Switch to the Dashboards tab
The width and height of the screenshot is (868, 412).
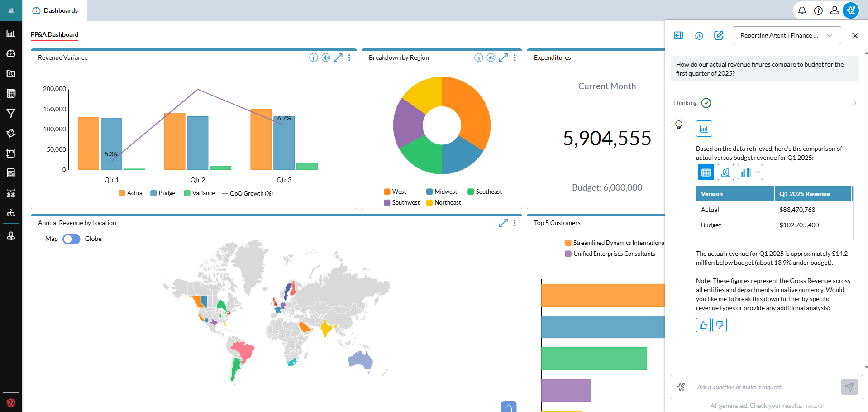click(55, 10)
